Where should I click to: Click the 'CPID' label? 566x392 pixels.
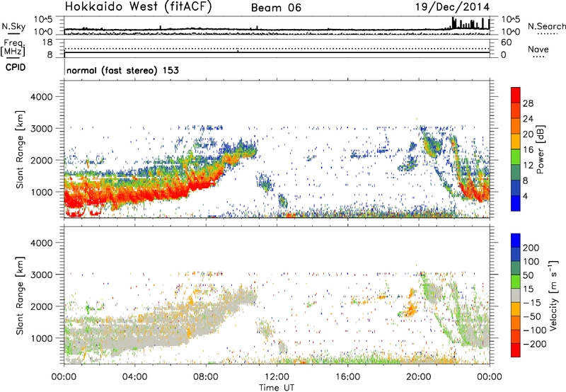click(16, 67)
